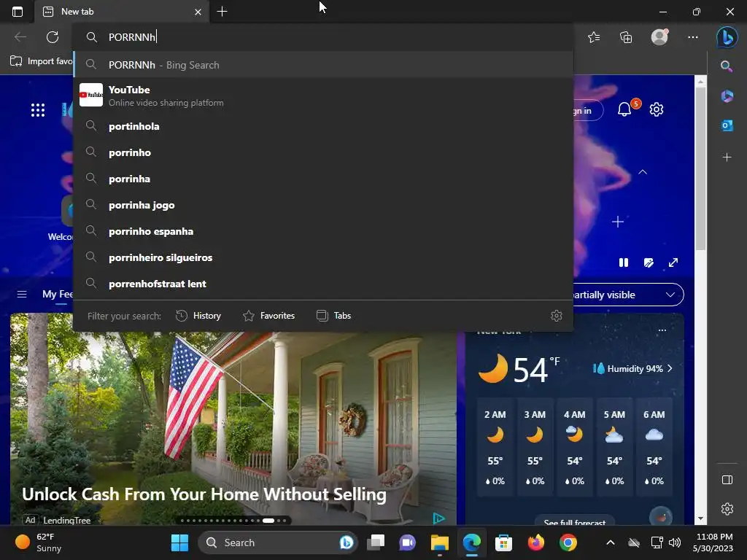Open Settings and more ellipsis menu

click(693, 36)
